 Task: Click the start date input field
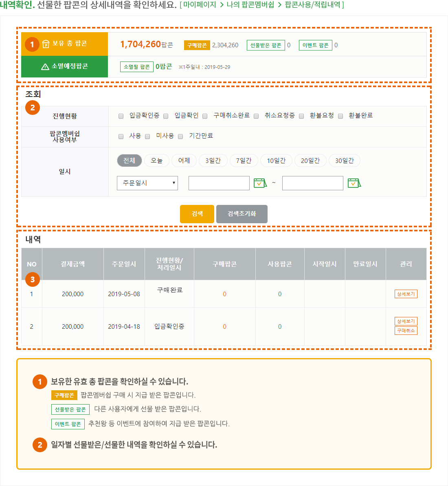[219, 183]
